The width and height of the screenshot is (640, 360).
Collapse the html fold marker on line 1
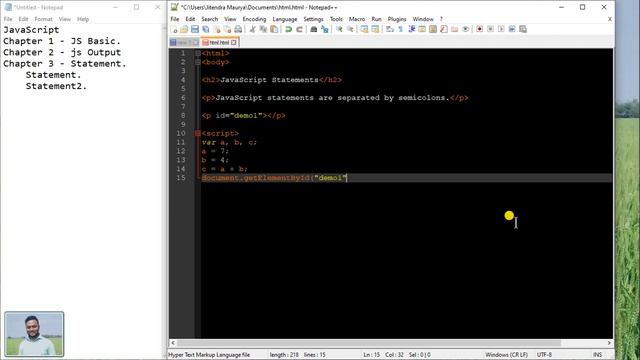click(198, 53)
